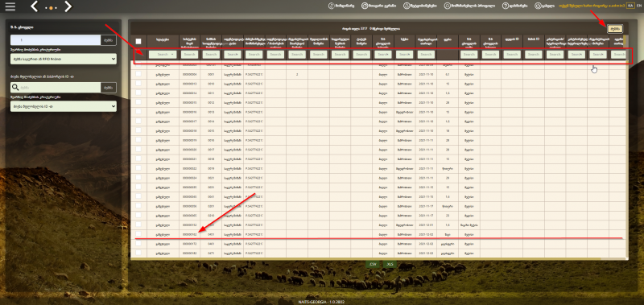
Task: Open the first column's Search filter dropdown
Action: pyautogui.click(x=163, y=54)
